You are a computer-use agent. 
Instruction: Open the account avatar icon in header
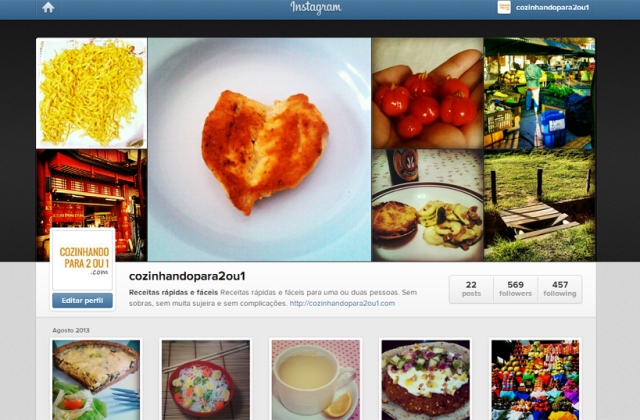(x=504, y=7)
